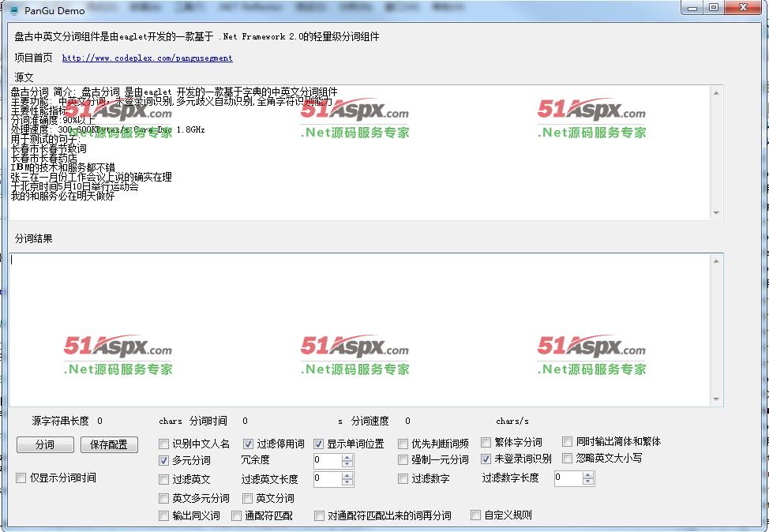
Task: Enable the 忽略英文大小写 checkbox
Action: (x=568, y=458)
